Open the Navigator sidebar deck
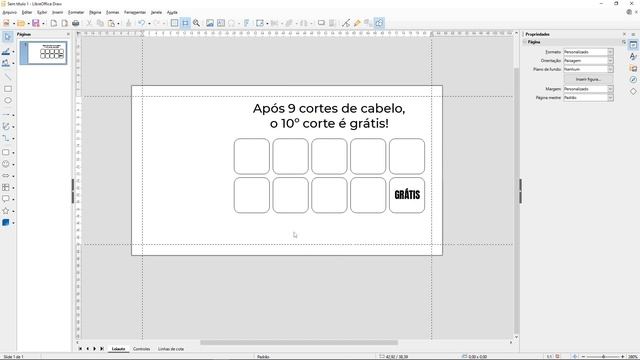The image size is (640, 360). pos(633,80)
